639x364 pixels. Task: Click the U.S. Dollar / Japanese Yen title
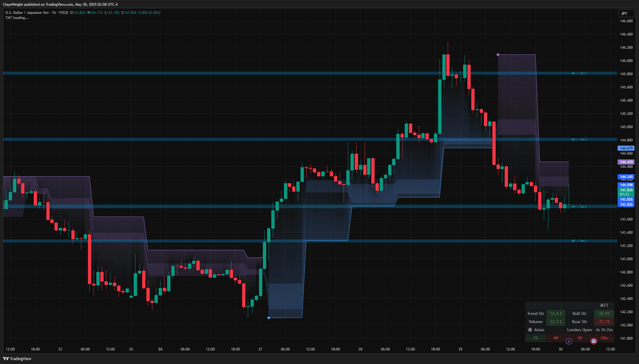tap(27, 13)
